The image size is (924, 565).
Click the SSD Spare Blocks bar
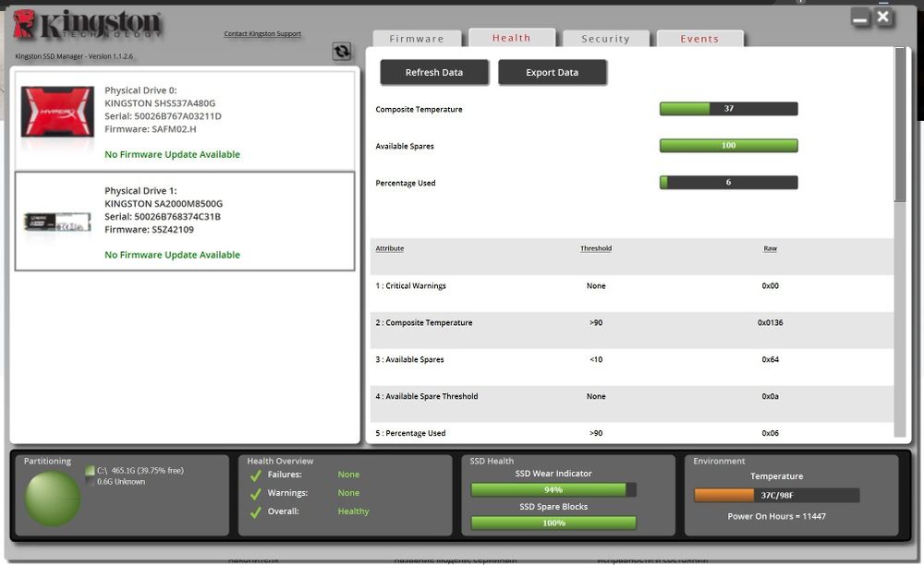click(x=553, y=523)
